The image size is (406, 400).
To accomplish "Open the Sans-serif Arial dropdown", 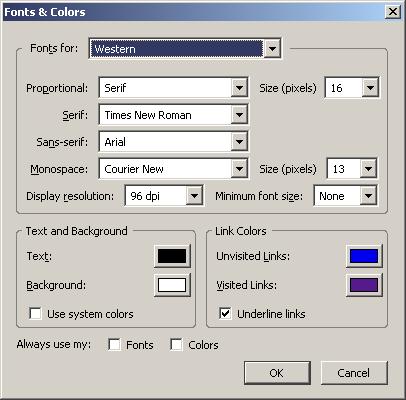I will (173, 142).
